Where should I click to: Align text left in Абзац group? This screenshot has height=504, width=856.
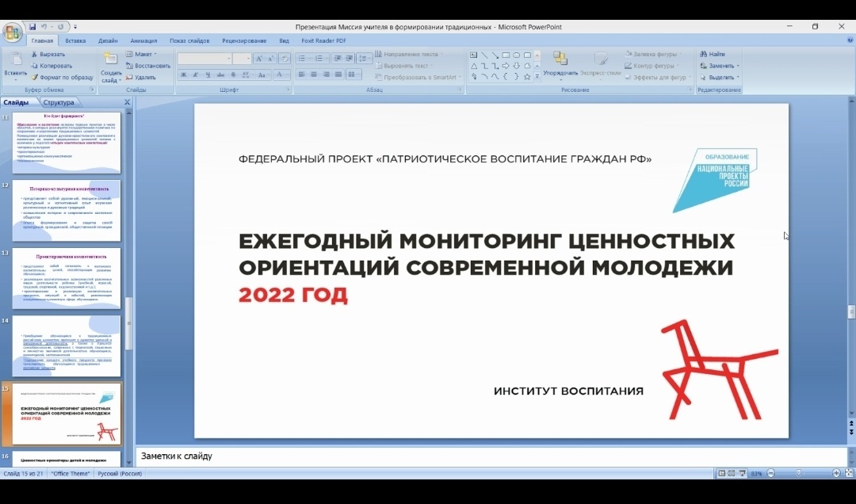(301, 74)
